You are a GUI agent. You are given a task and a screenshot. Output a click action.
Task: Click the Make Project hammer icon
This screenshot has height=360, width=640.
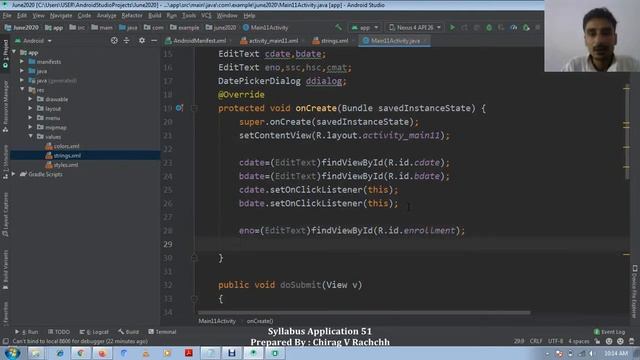338,27
